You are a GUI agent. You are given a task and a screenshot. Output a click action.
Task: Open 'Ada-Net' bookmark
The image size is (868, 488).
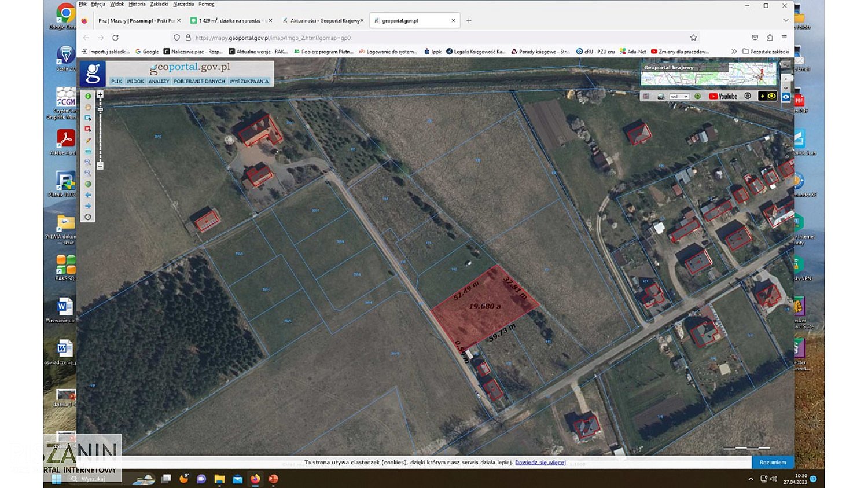633,52
